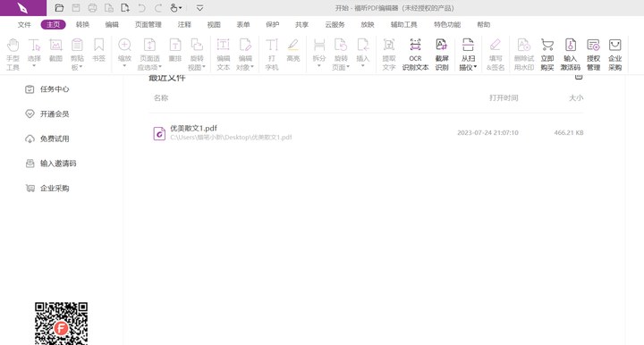Expand the 从扫描仪 from scanner dropdown
Screen dimensions: 644x345
[x=475, y=67]
